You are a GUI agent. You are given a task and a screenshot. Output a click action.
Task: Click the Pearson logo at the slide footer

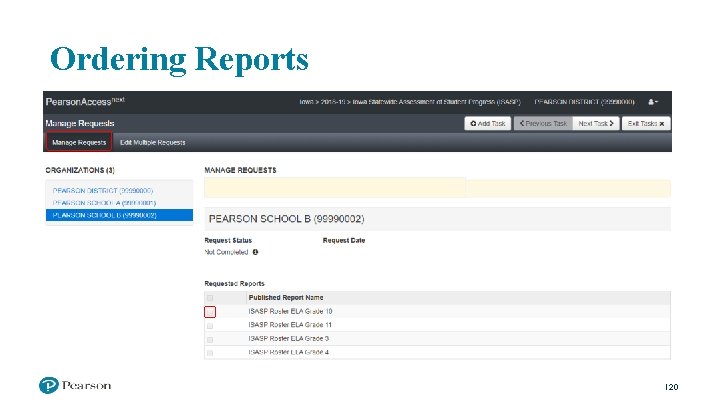pyautogui.click(x=75, y=385)
